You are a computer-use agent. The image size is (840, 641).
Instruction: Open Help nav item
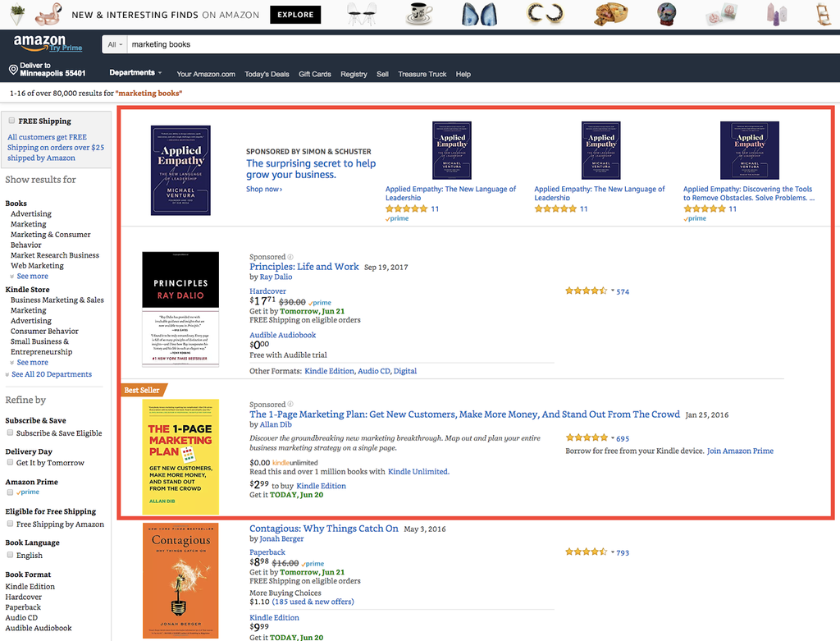463,74
